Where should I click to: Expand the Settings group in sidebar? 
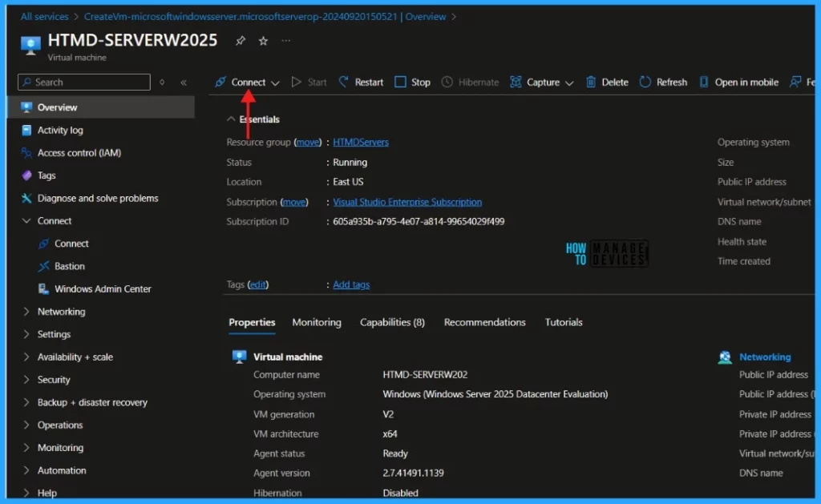coord(26,334)
